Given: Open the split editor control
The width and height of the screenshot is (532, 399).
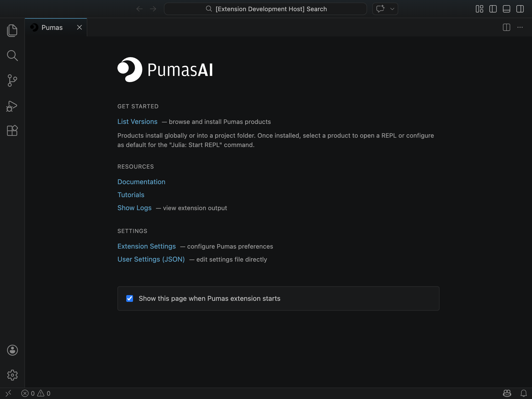Looking at the screenshot, I should click(x=507, y=27).
